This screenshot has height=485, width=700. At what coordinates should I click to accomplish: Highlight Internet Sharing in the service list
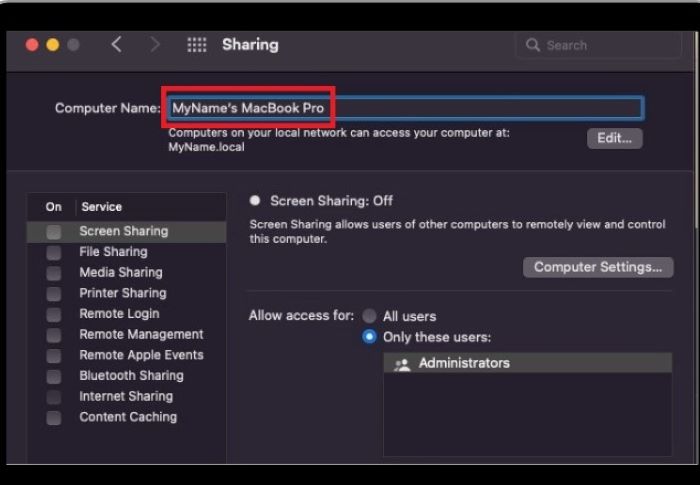pos(126,397)
